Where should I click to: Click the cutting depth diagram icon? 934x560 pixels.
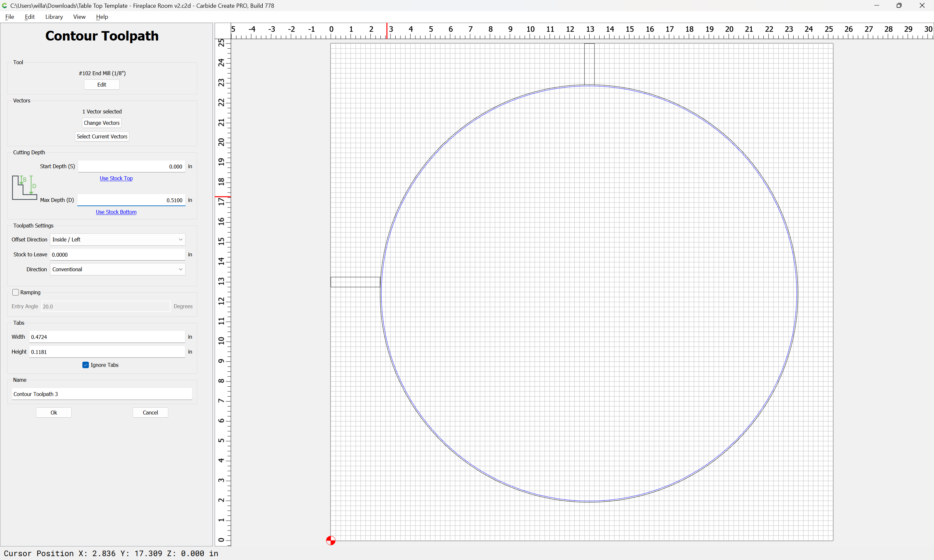25,187
